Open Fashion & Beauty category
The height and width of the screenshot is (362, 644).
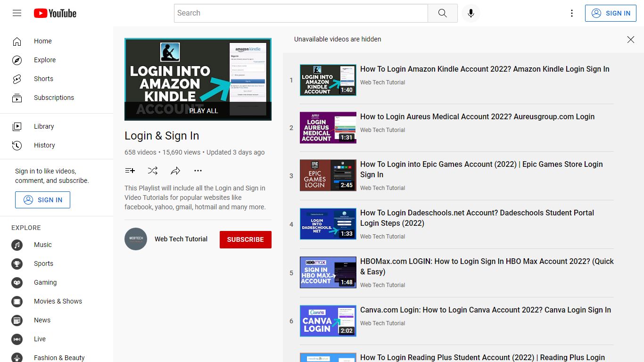57,357
